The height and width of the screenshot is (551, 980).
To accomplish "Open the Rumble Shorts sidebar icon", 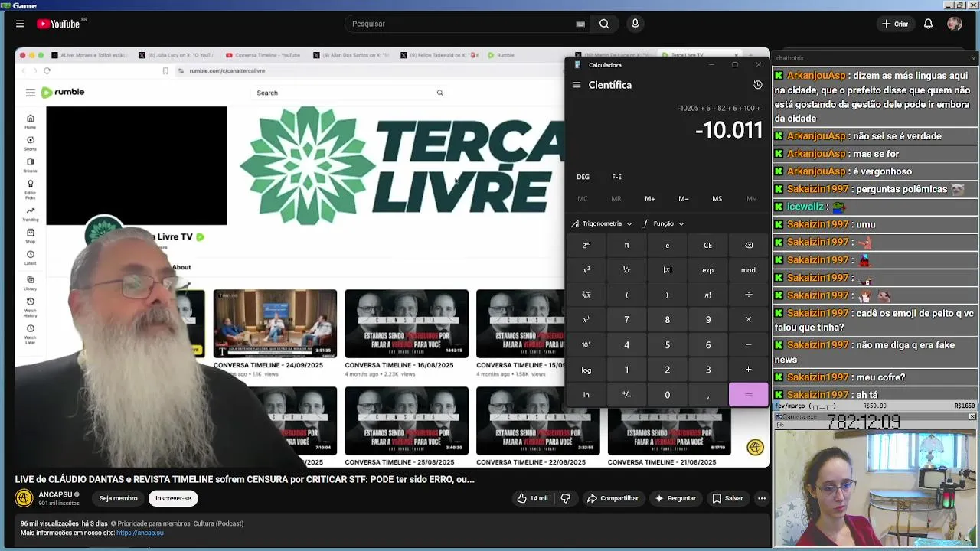I will point(30,143).
